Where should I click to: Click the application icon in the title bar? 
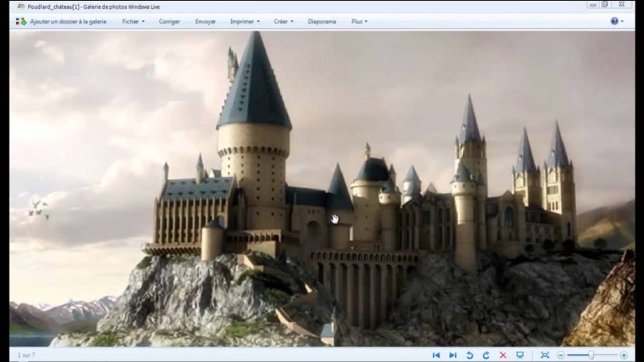pyautogui.click(x=21, y=6)
